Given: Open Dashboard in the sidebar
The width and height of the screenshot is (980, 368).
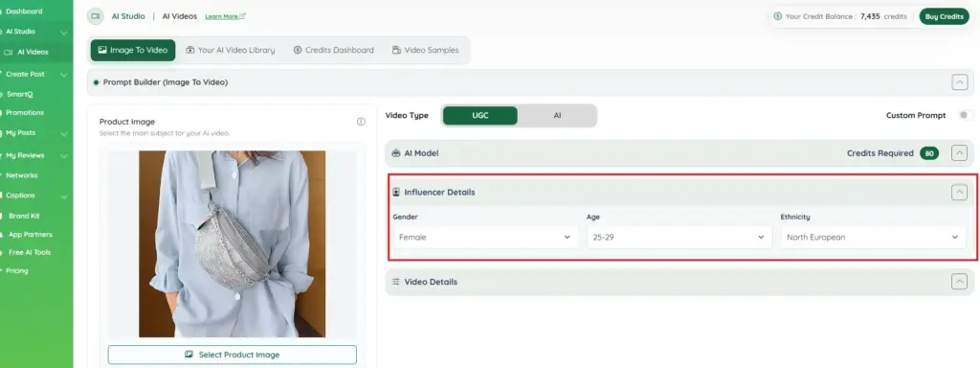Looking at the screenshot, I should (x=24, y=11).
